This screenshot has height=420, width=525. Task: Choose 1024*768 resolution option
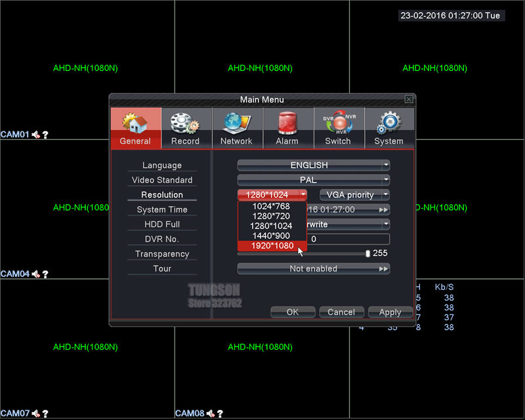coord(270,206)
